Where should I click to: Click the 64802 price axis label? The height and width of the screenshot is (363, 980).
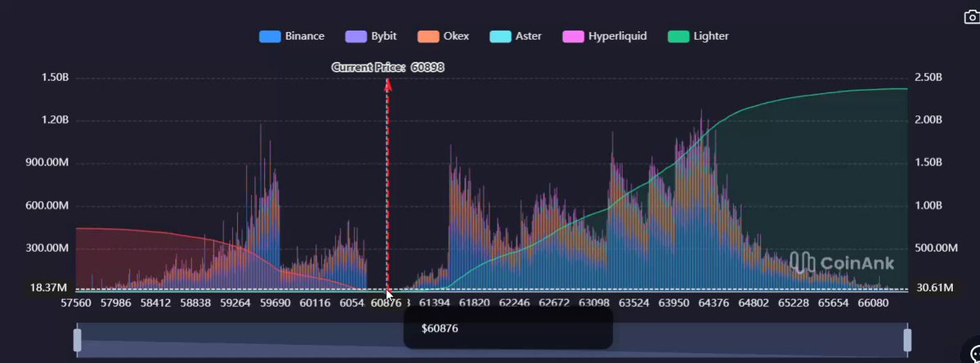click(754, 303)
